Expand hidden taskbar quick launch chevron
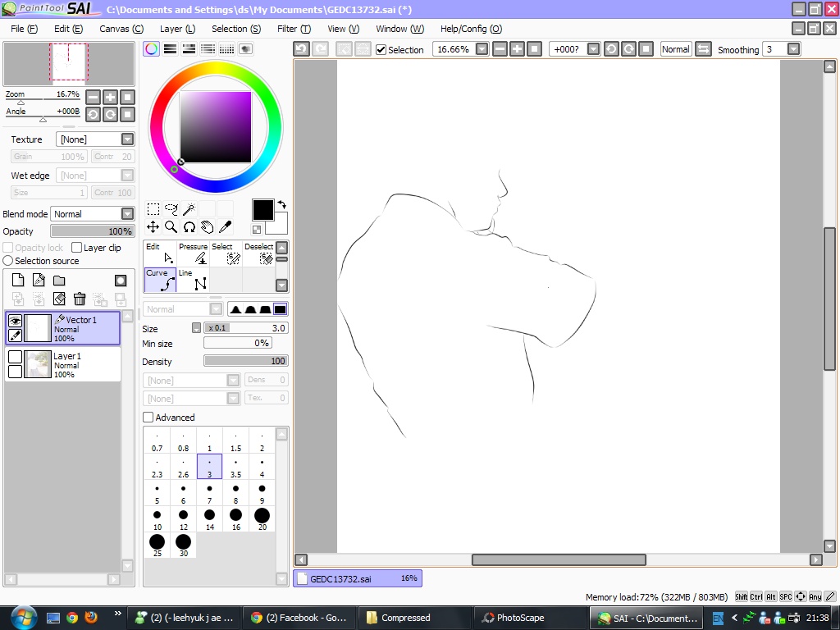 point(118,614)
